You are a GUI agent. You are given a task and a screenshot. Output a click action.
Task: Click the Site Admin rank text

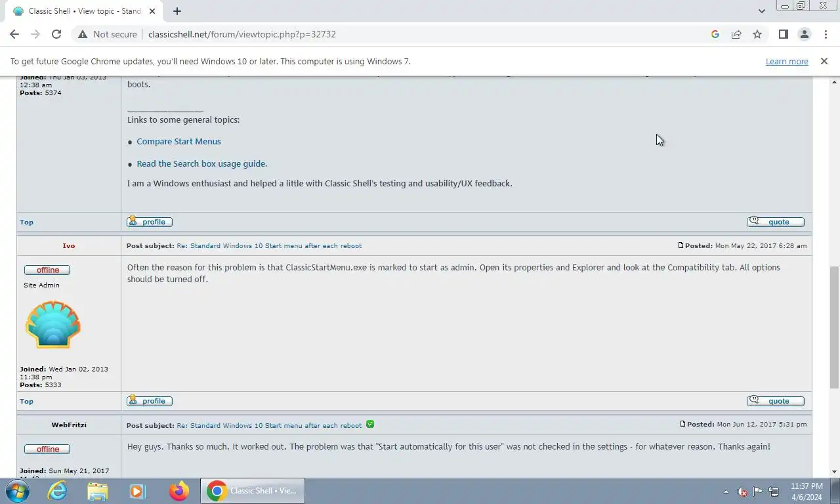[x=41, y=285]
